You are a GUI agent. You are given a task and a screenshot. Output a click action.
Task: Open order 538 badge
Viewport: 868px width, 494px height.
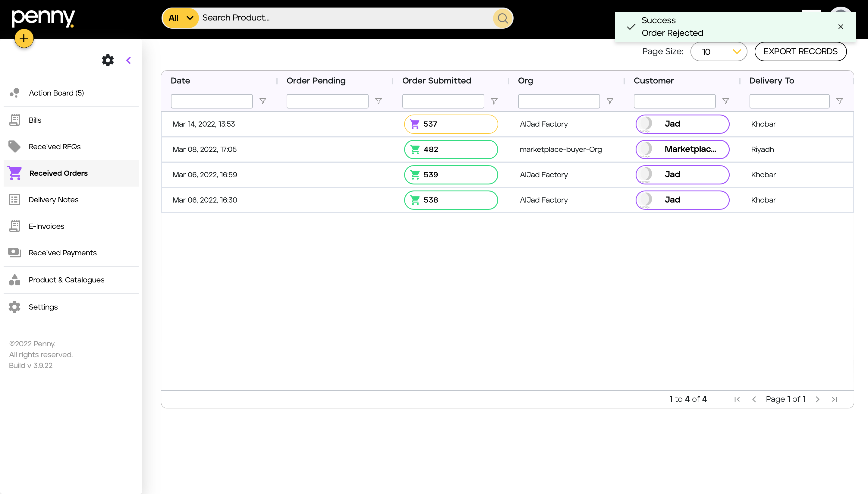[x=451, y=200]
